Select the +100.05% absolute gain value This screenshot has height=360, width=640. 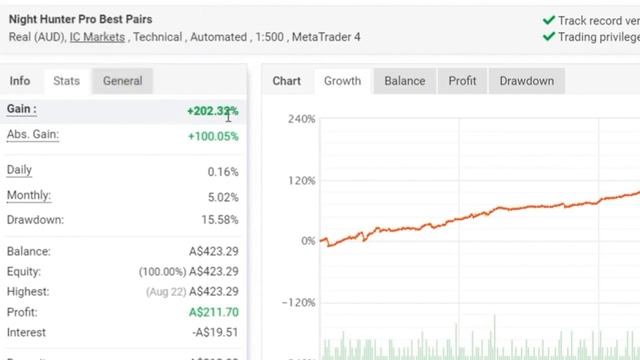pos(213,136)
